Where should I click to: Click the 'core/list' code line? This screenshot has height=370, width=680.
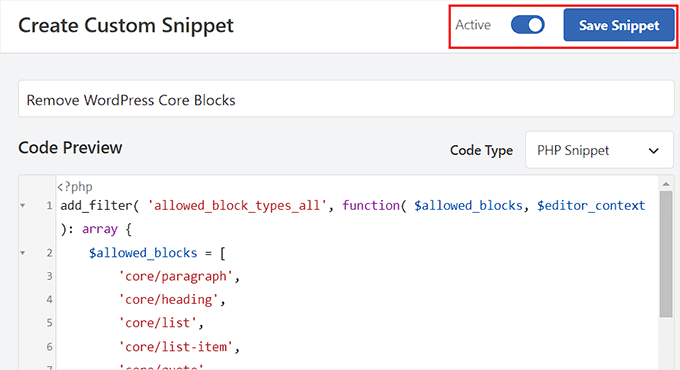click(x=161, y=323)
